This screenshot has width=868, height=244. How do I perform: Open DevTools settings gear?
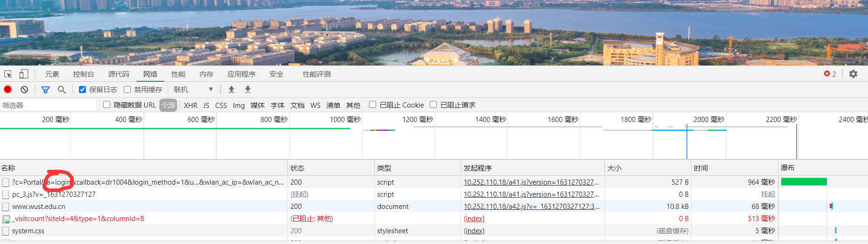(853, 74)
